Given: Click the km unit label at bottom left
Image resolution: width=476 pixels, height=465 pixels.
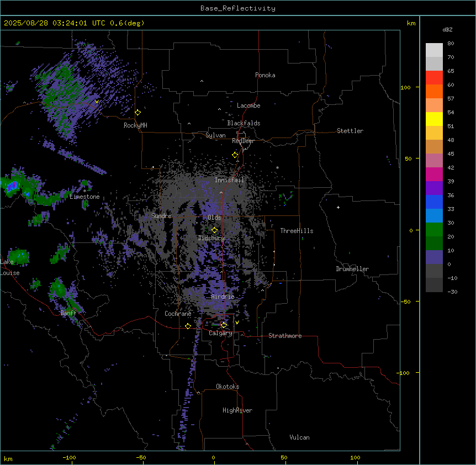Looking at the screenshot, I should pos(8,458).
